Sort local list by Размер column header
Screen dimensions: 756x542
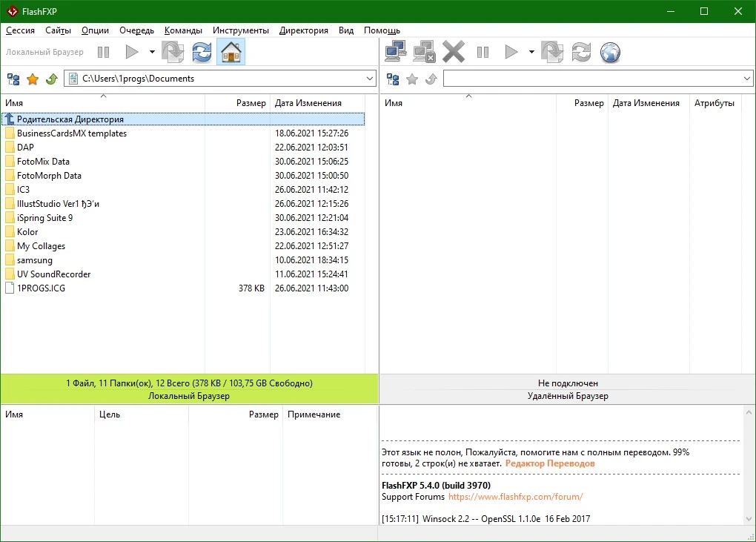238,103
